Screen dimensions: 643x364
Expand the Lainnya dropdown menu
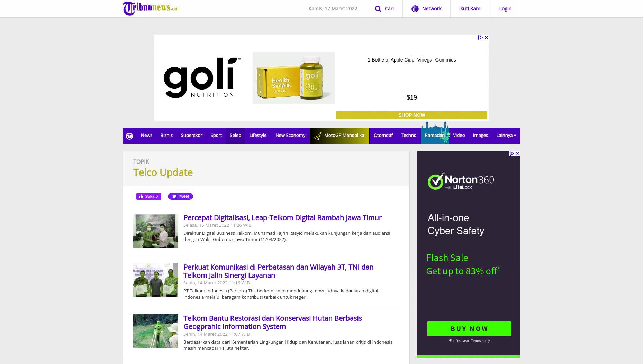coord(506,135)
